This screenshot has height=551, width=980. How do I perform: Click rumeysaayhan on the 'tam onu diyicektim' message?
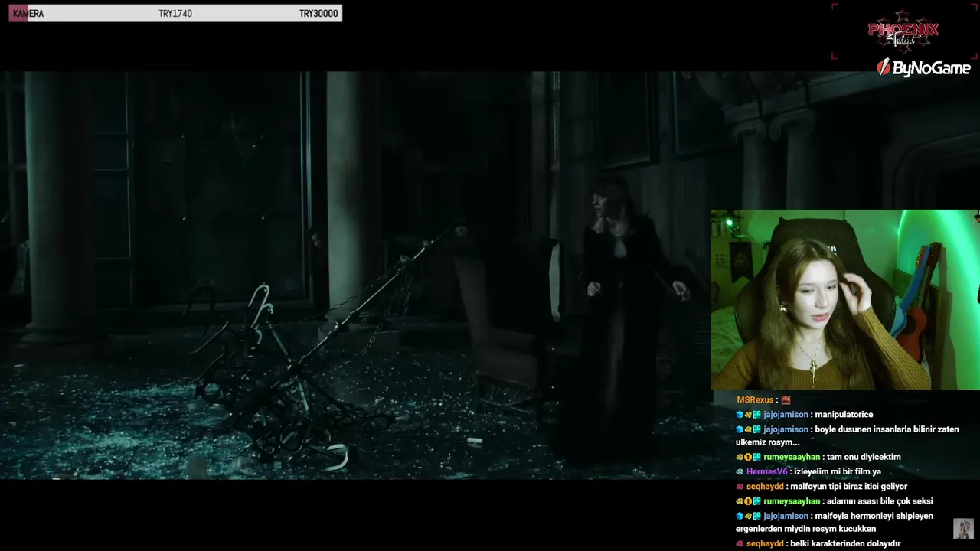click(792, 457)
